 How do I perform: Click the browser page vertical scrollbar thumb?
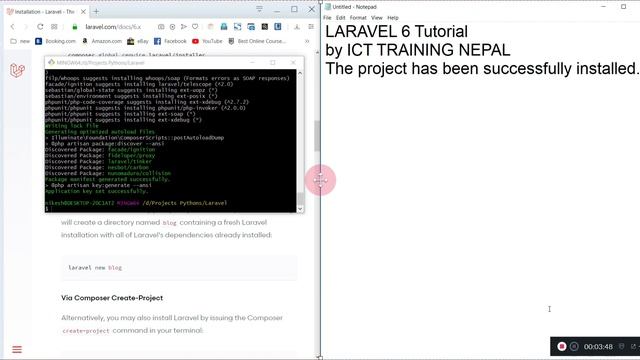317,136
